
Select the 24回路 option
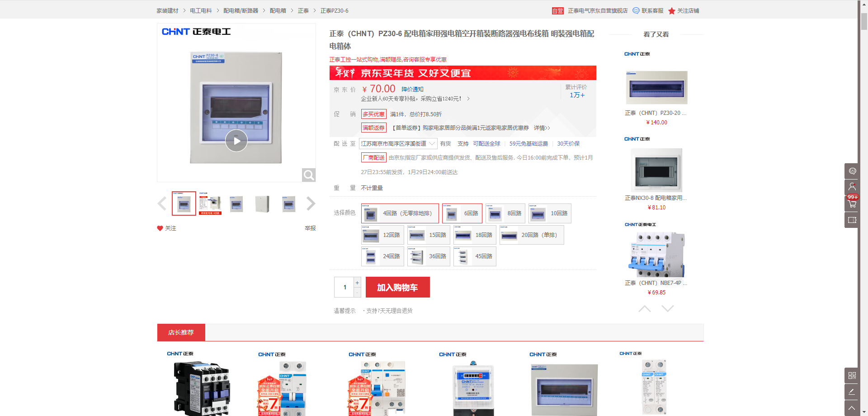pos(383,256)
